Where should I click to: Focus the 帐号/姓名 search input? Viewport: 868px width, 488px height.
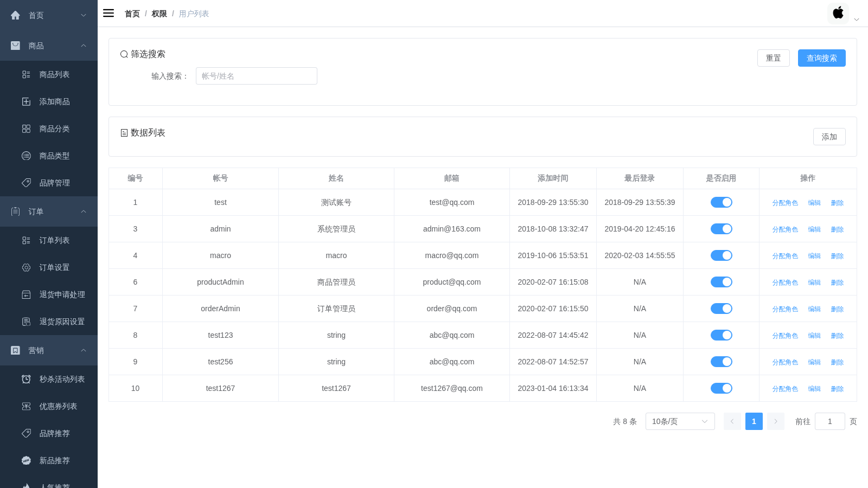257,76
